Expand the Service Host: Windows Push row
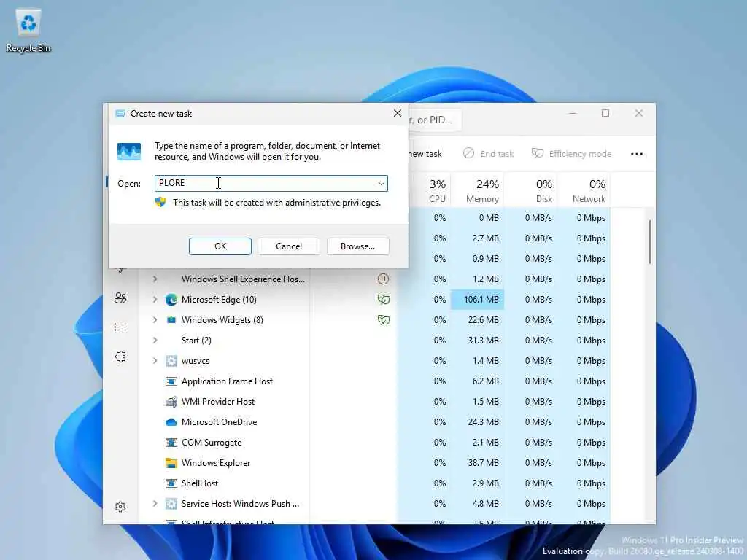 (x=155, y=504)
